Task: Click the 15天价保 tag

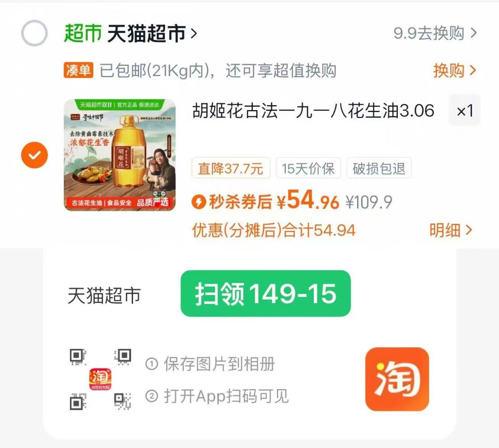Action: click(x=308, y=168)
